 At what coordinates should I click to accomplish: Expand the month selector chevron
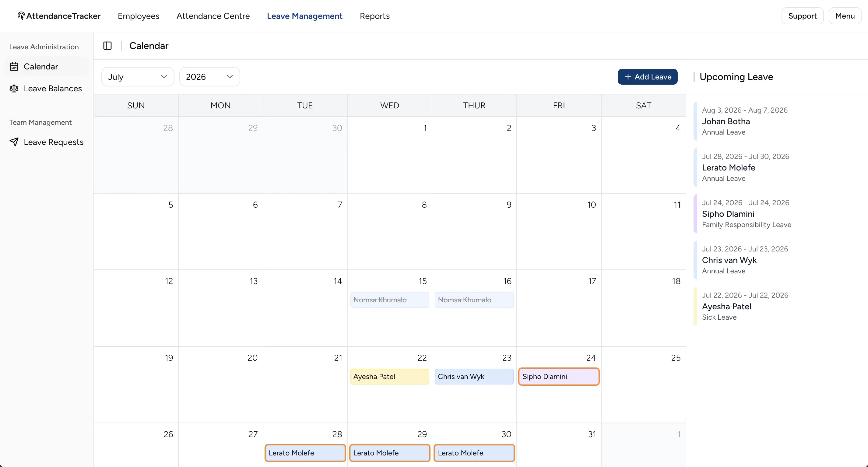164,77
